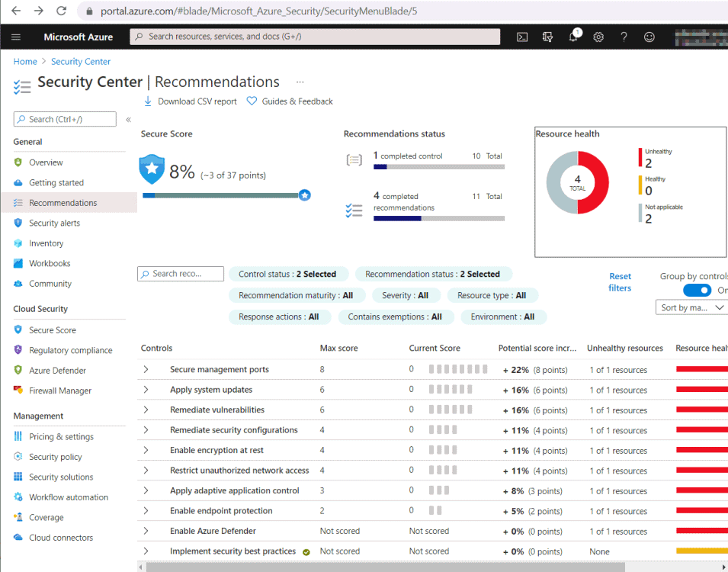Expand the Implement security best practices control
Image resolution: width=728 pixels, height=572 pixels.
point(146,551)
